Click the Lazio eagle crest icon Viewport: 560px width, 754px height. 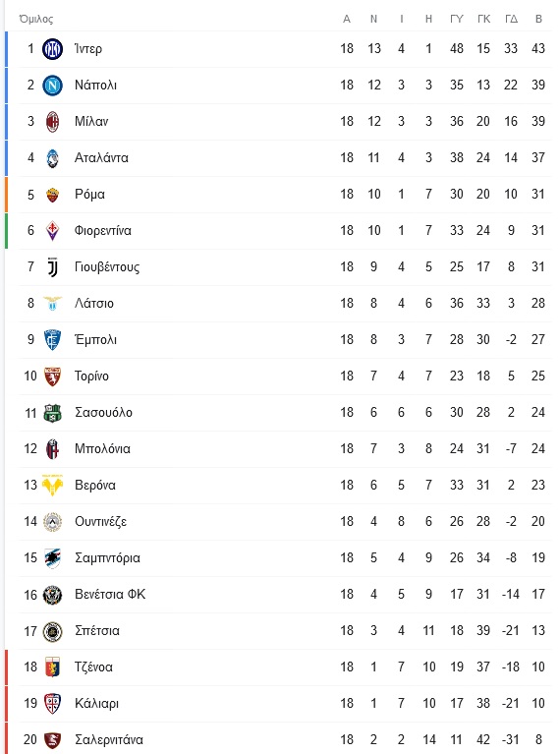pos(52,304)
